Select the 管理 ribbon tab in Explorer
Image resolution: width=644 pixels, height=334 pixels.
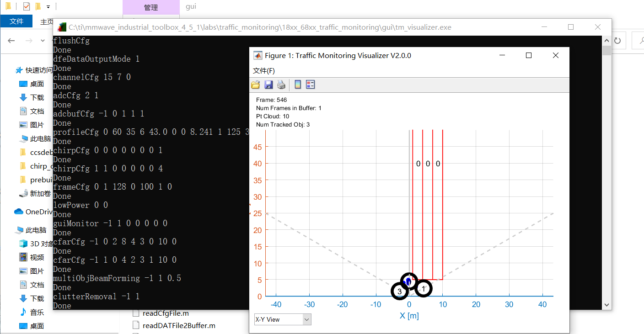click(x=151, y=7)
